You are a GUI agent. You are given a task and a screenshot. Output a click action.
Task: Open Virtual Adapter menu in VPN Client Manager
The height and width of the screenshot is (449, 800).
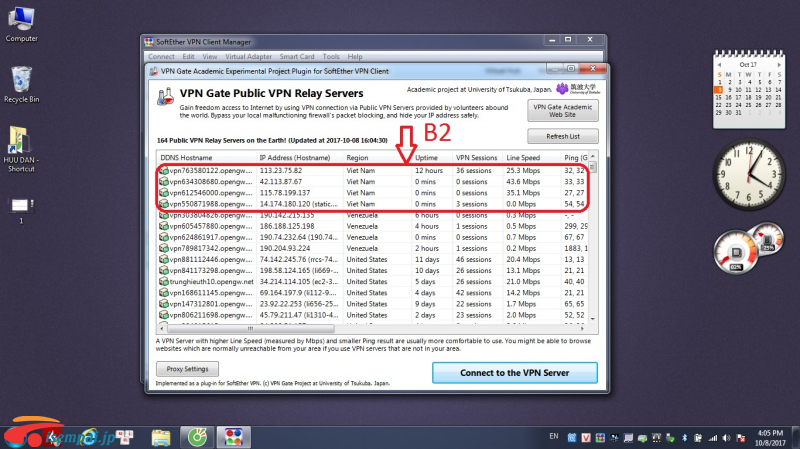click(x=248, y=57)
